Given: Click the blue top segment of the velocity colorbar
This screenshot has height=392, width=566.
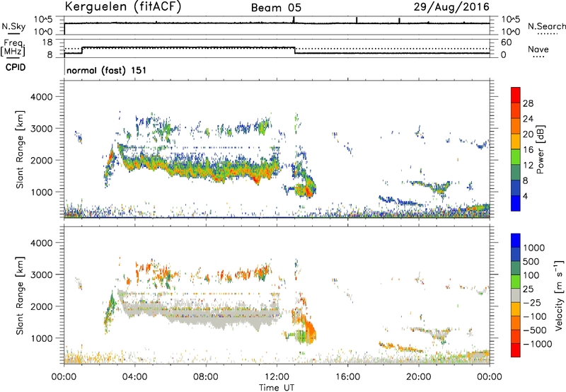Looking at the screenshot, I should [x=516, y=241].
